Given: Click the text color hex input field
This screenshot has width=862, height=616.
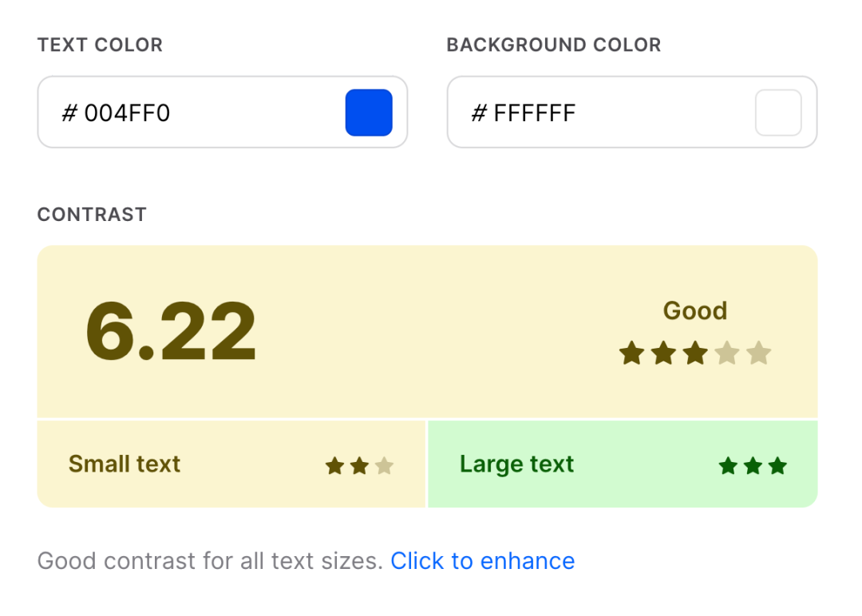Looking at the screenshot, I should coord(200,113).
